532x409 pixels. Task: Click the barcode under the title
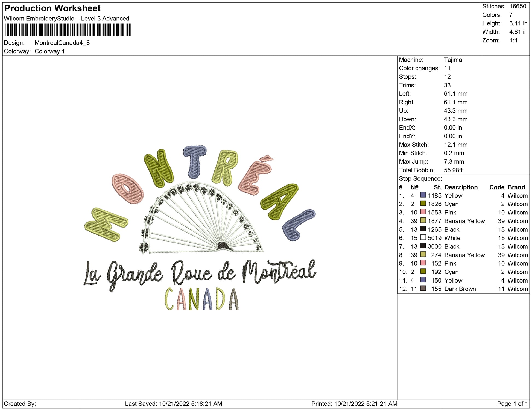click(x=68, y=30)
